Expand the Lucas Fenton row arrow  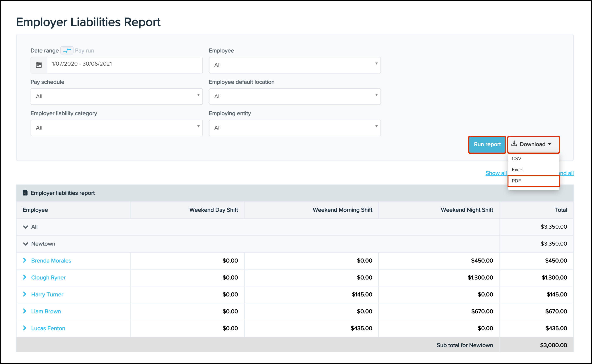(25, 328)
